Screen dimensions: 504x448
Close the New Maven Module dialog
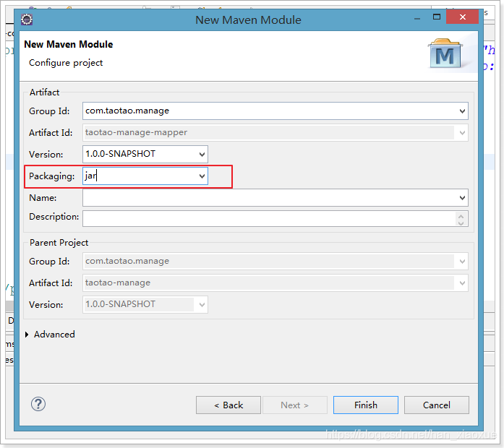(x=463, y=17)
